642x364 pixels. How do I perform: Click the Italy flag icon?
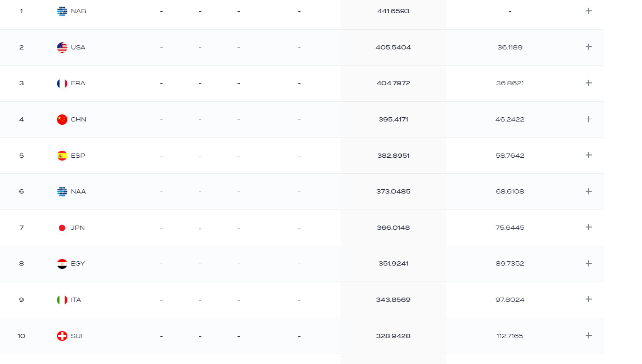click(x=62, y=299)
